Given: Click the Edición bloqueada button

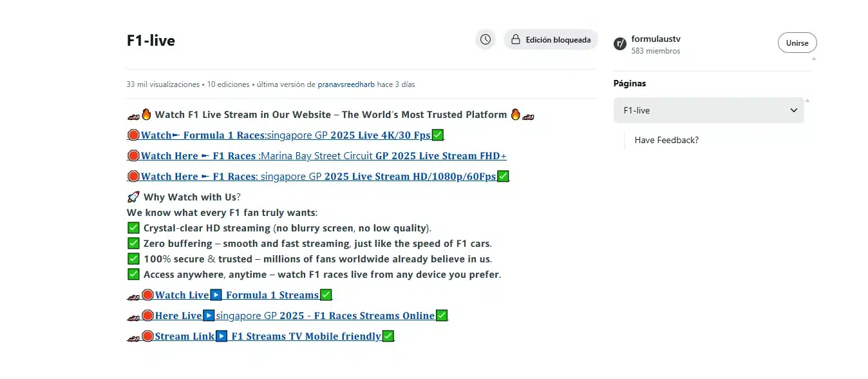Looking at the screenshot, I should (551, 40).
